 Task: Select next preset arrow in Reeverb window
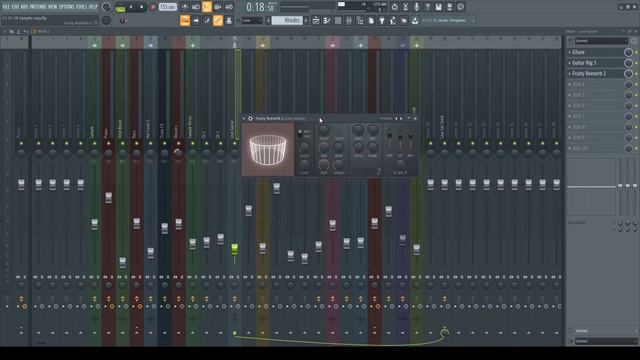[401, 118]
